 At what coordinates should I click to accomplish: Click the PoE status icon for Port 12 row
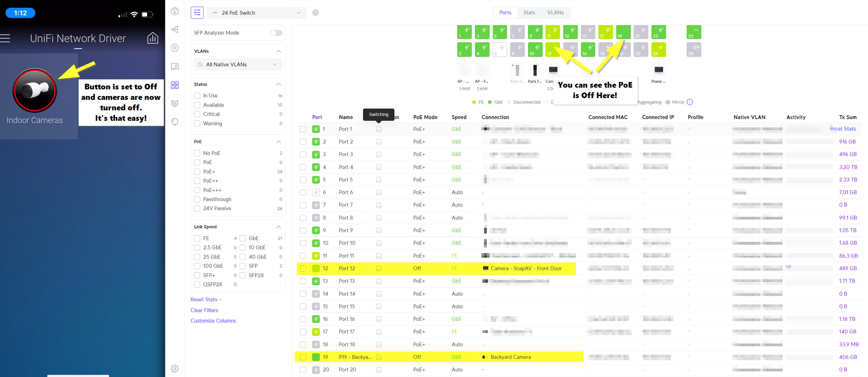[316, 268]
